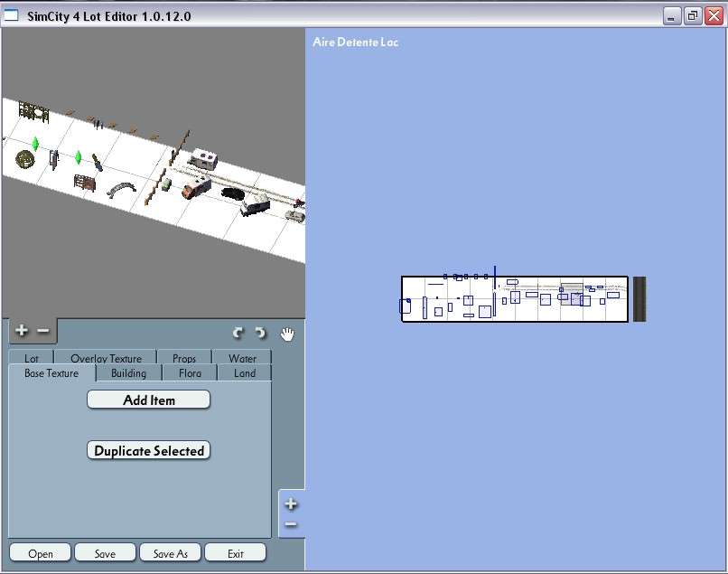The image size is (728, 574).
Task: Save the current lot
Action: point(105,553)
